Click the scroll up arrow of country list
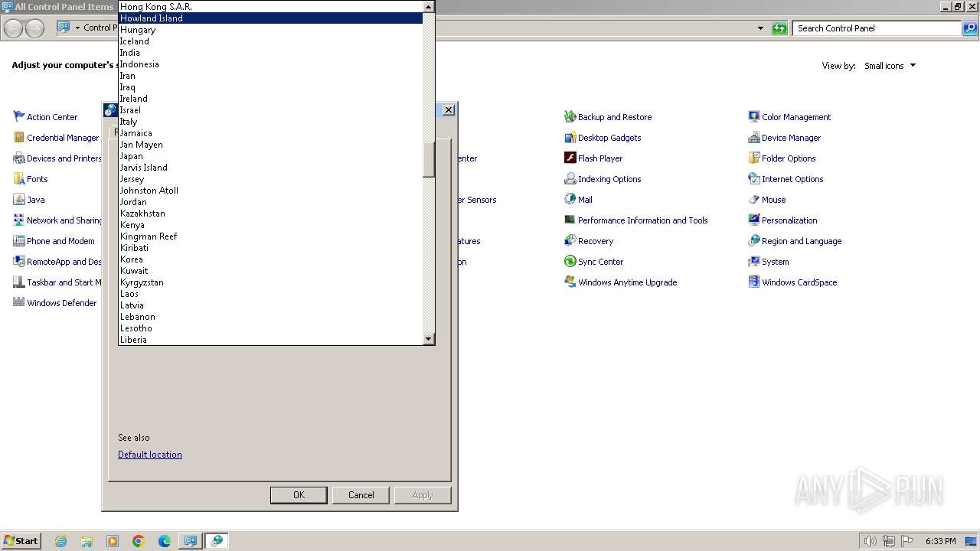Image resolution: width=980 pixels, height=551 pixels. point(429,6)
